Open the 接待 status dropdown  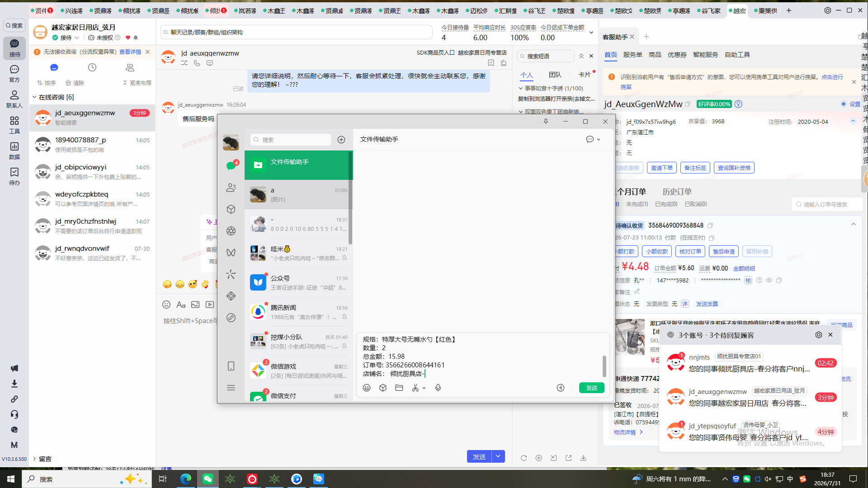[x=77, y=38]
